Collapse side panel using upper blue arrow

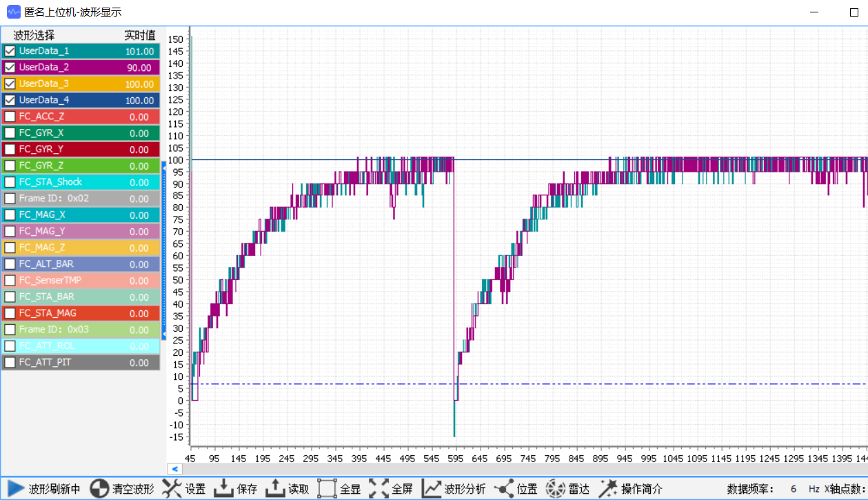pos(164,167)
